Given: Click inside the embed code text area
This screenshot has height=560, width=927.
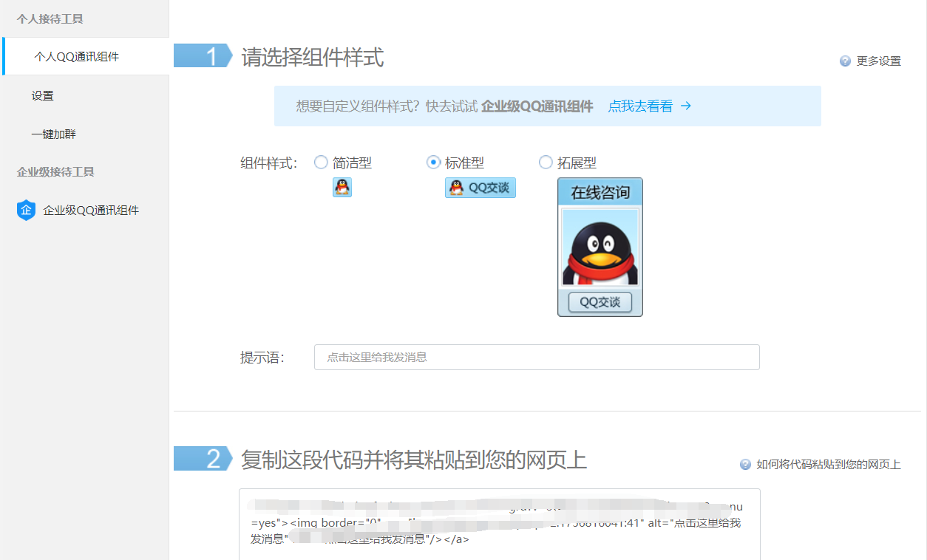Looking at the screenshot, I should (x=500, y=524).
